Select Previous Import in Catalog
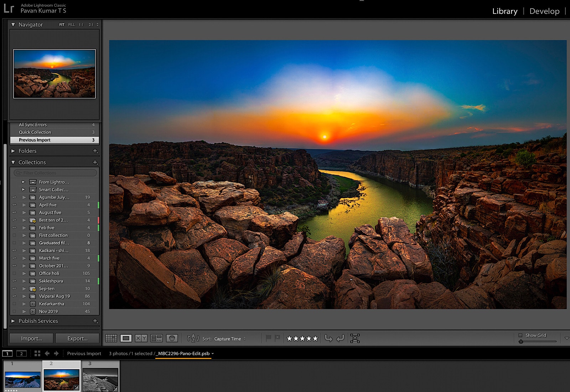 click(x=55, y=140)
